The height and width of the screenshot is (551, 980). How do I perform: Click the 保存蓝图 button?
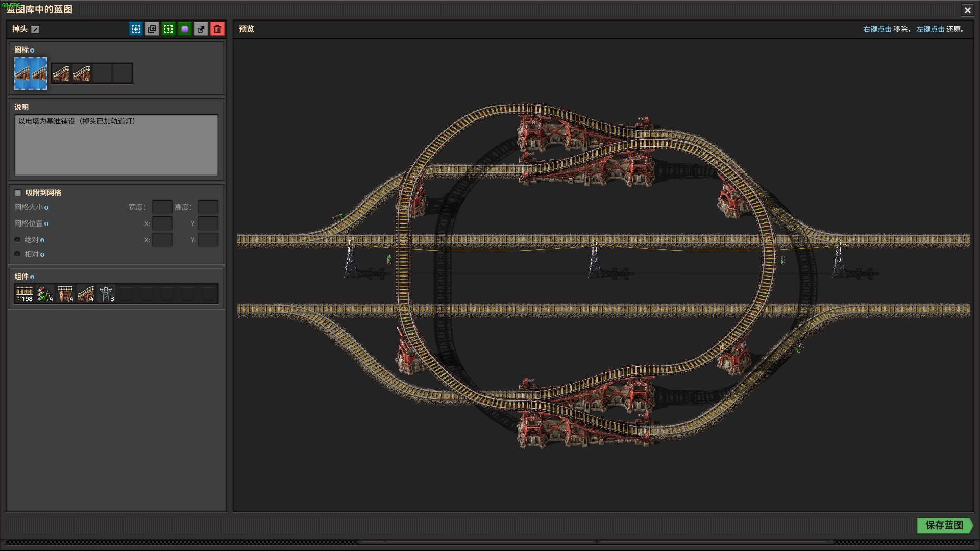pyautogui.click(x=944, y=525)
